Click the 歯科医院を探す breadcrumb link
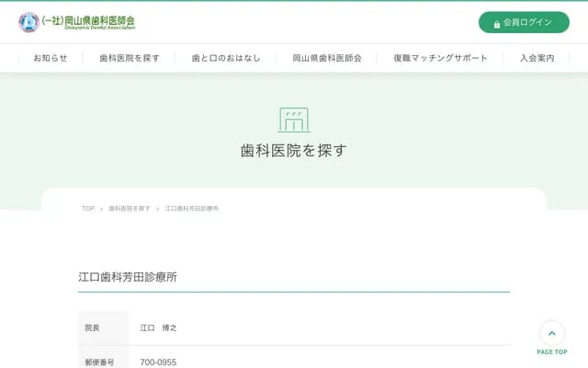The height and width of the screenshot is (368, 588). pyautogui.click(x=130, y=209)
